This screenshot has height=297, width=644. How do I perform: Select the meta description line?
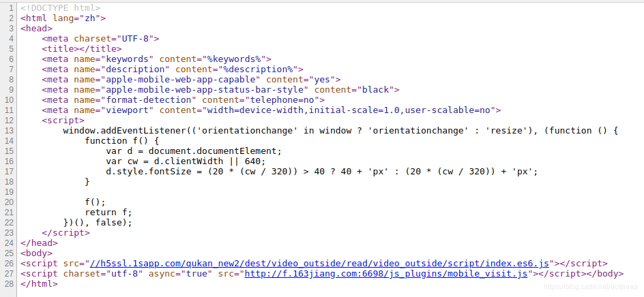coord(173,69)
